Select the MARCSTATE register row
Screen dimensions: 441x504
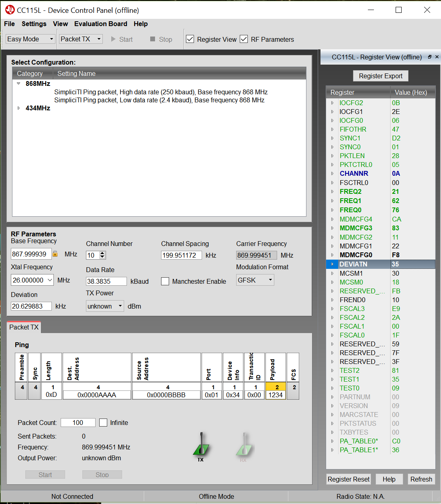tap(381, 415)
